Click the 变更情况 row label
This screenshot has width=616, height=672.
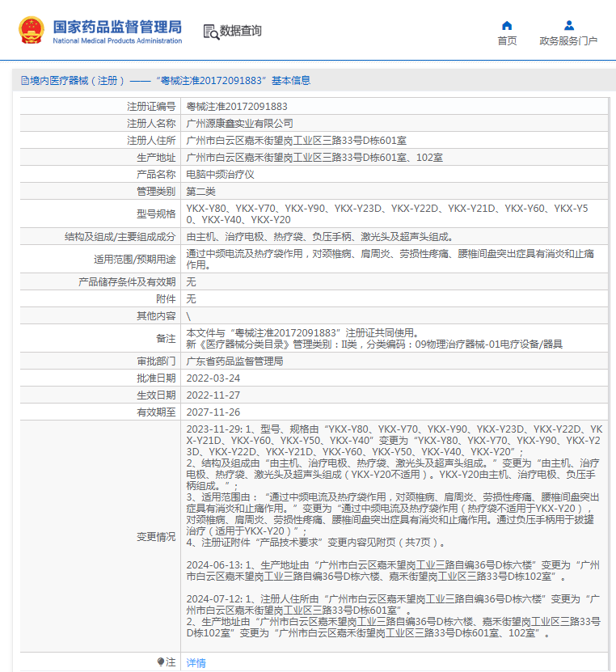click(x=156, y=537)
